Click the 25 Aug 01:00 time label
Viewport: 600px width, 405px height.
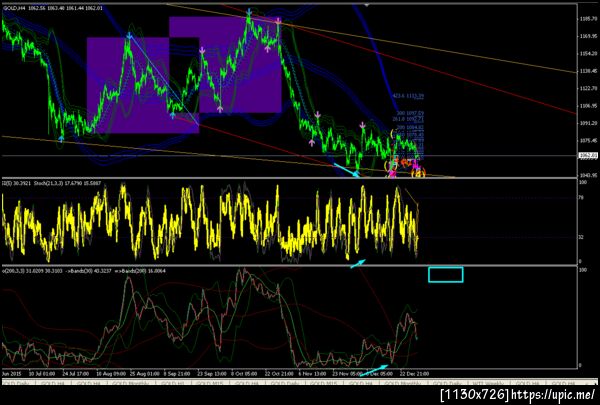[145, 373]
